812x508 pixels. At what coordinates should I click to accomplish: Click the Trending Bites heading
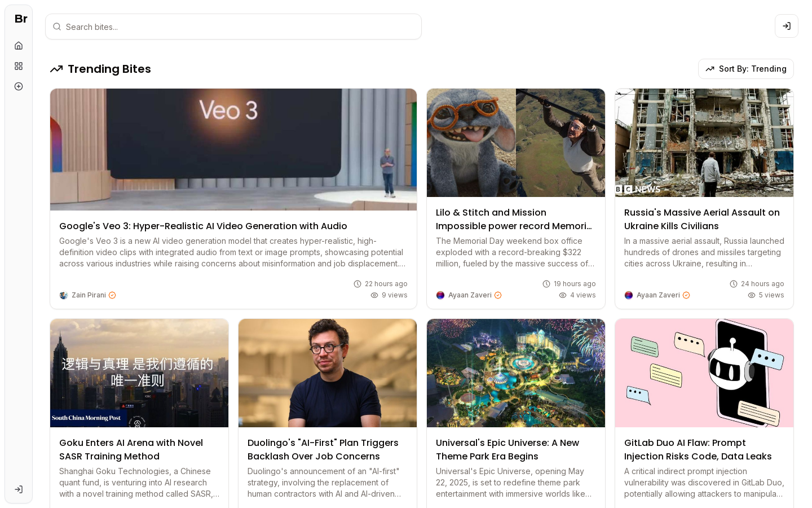[109, 69]
